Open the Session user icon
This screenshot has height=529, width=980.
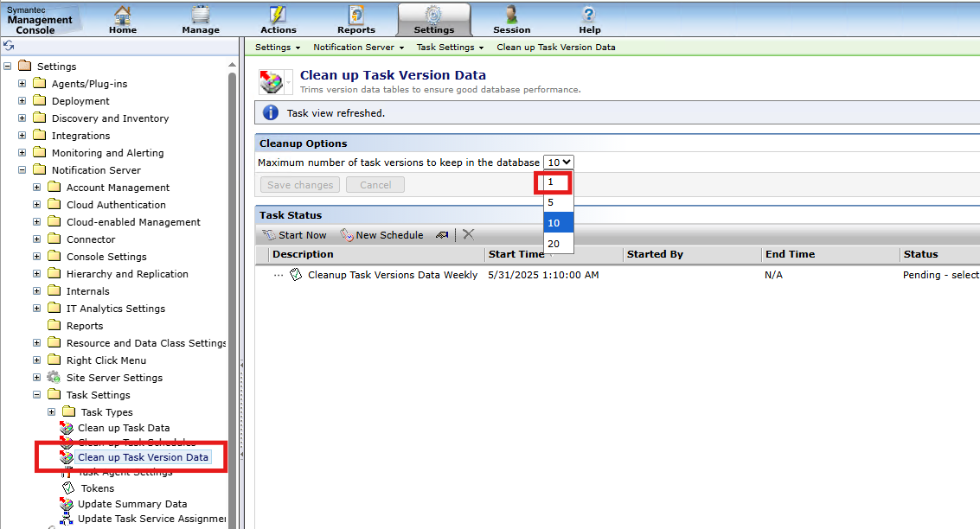click(511, 15)
